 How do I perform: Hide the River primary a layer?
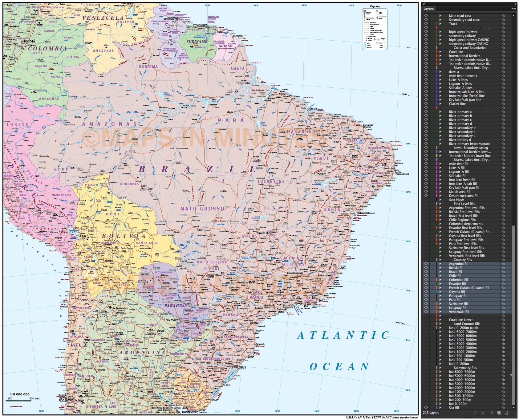click(426, 112)
